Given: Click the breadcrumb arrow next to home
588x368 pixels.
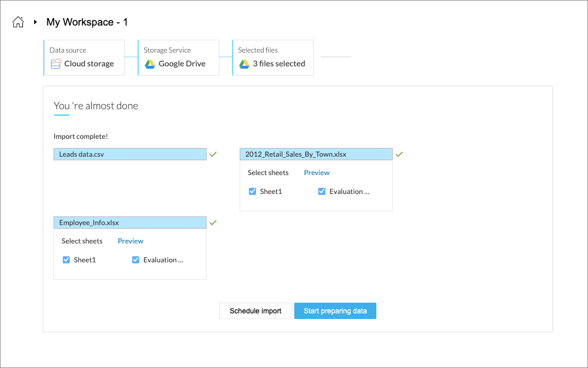Looking at the screenshot, I should coord(35,22).
